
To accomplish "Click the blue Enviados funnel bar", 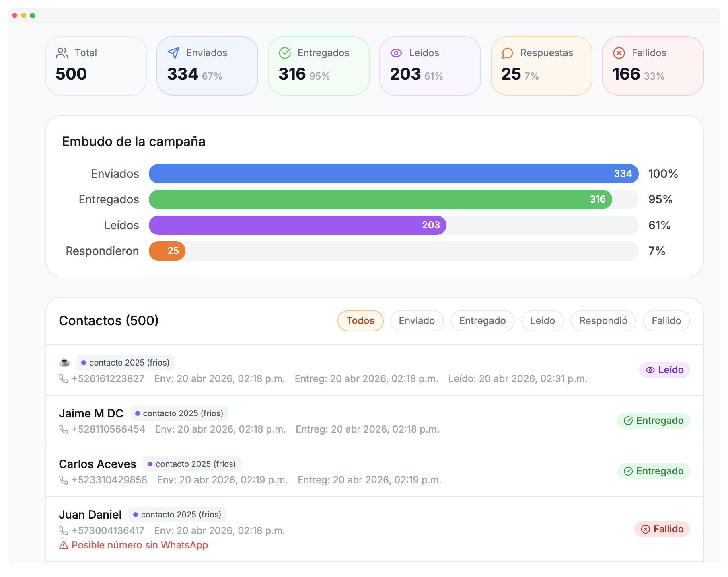I will coord(393,174).
